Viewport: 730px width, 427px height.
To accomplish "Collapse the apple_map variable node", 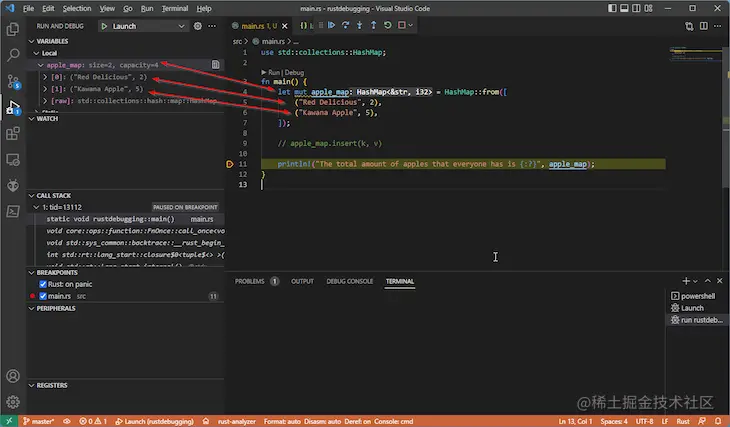I will click(40, 64).
